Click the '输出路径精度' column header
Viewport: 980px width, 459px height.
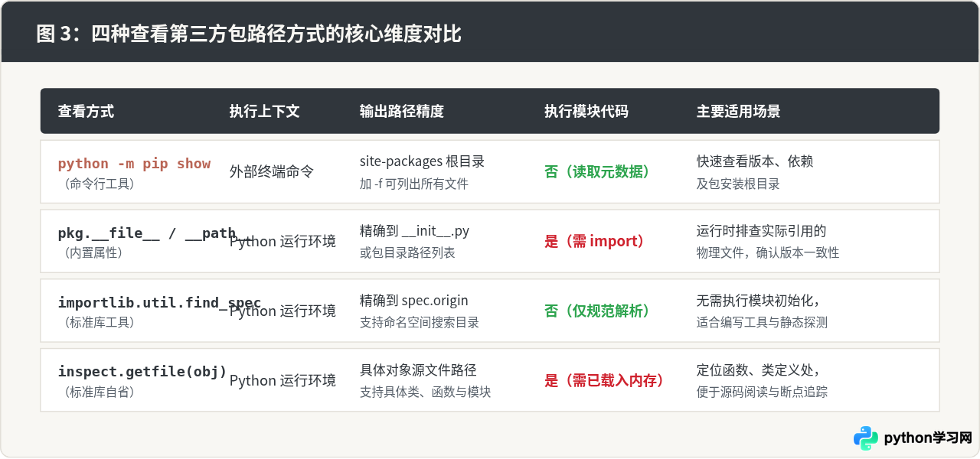click(401, 112)
